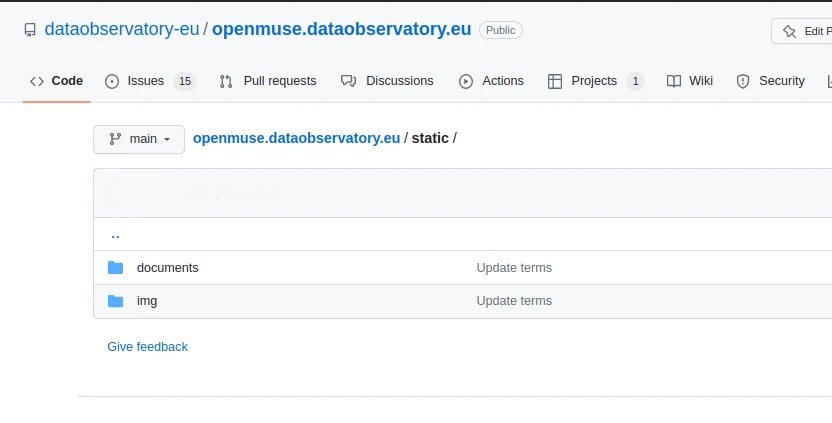Open the Discussions tab

[x=387, y=81]
